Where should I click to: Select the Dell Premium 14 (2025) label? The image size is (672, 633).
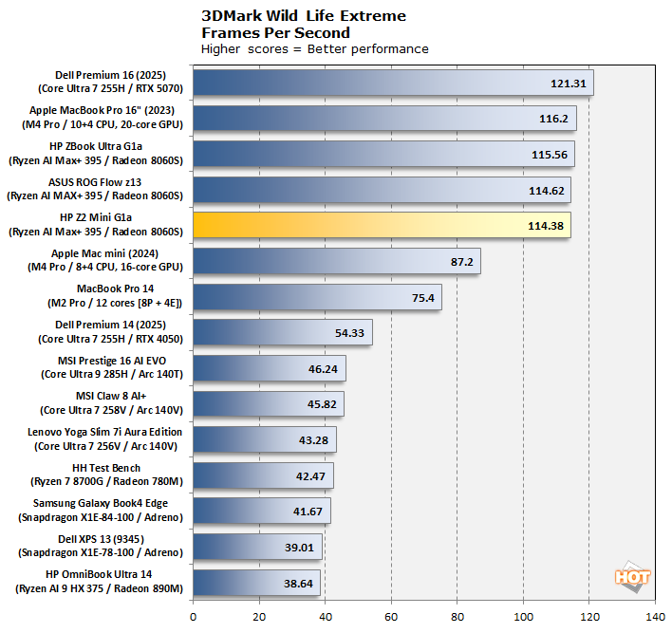click(110, 325)
